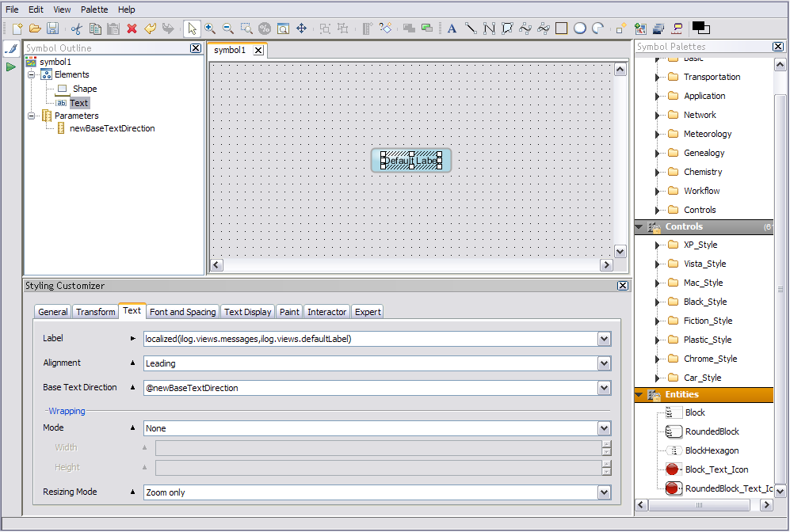Switch to the Paint tab
The image size is (790, 532).
point(289,312)
